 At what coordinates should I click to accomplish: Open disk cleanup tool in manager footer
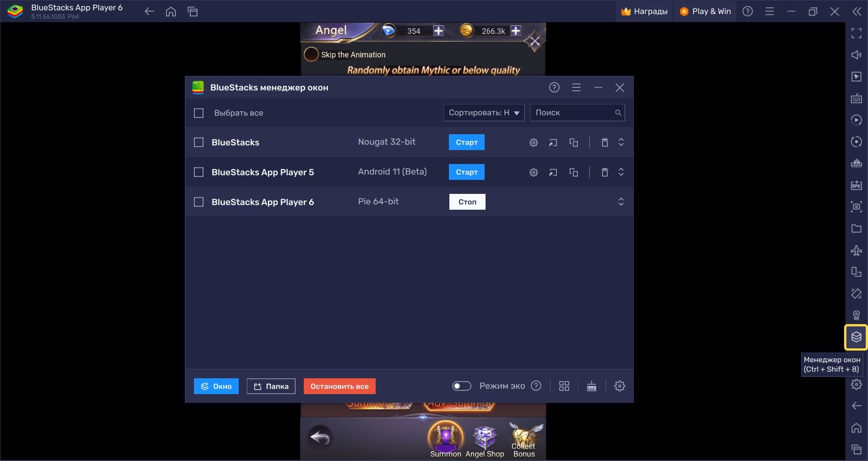(x=591, y=386)
